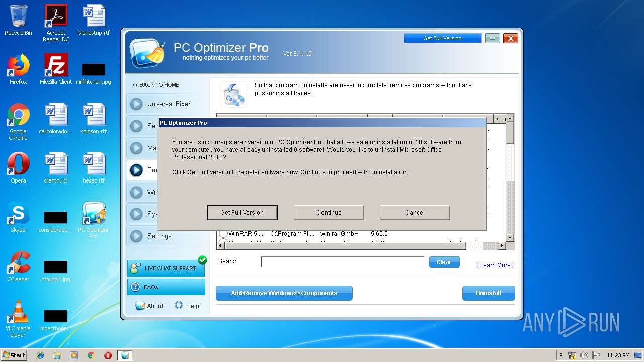Click the 5.60.0 version cell
Image resolution: width=644 pixels, height=362 pixels.
pyautogui.click(x=379, y=234)
